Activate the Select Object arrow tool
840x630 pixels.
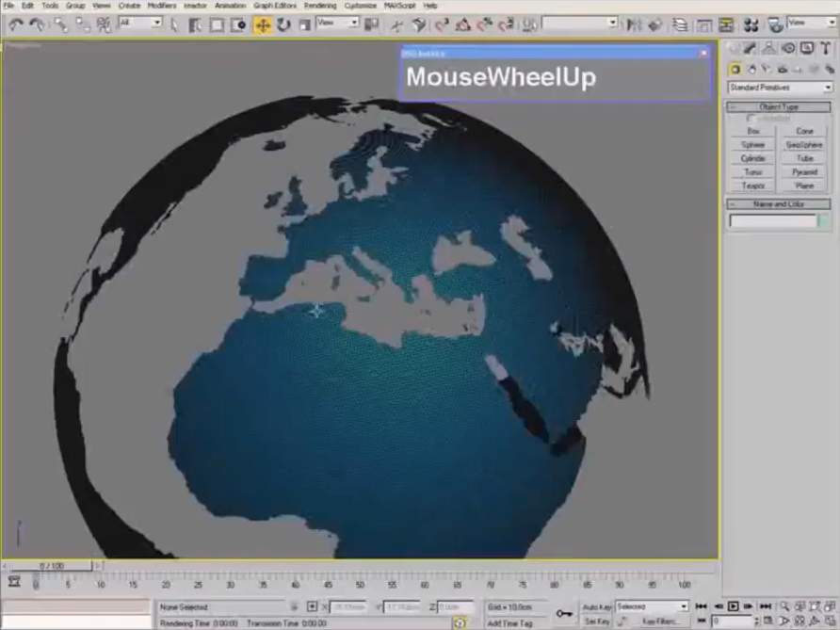tap(173, 24)
